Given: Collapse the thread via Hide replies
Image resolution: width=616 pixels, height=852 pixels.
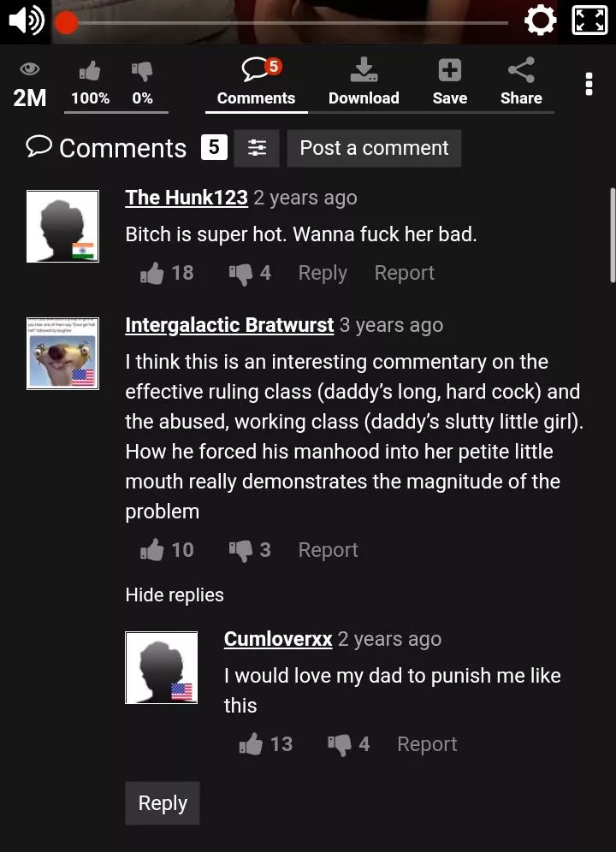Looking at the screenshot, I should coord(175,595).
